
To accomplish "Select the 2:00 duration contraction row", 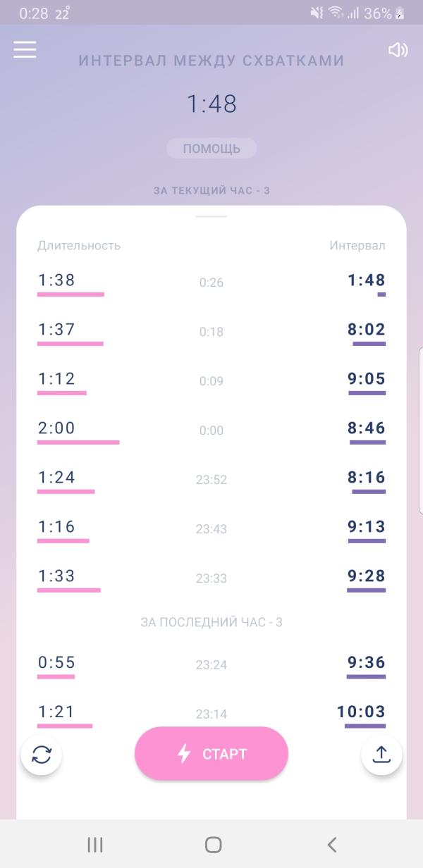I will 211,431.
